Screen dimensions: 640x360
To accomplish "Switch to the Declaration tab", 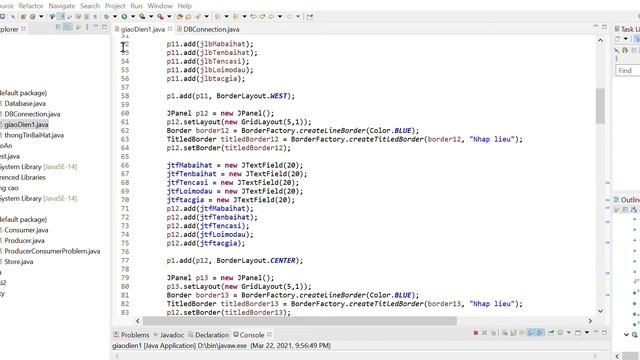I will point(208,335).
